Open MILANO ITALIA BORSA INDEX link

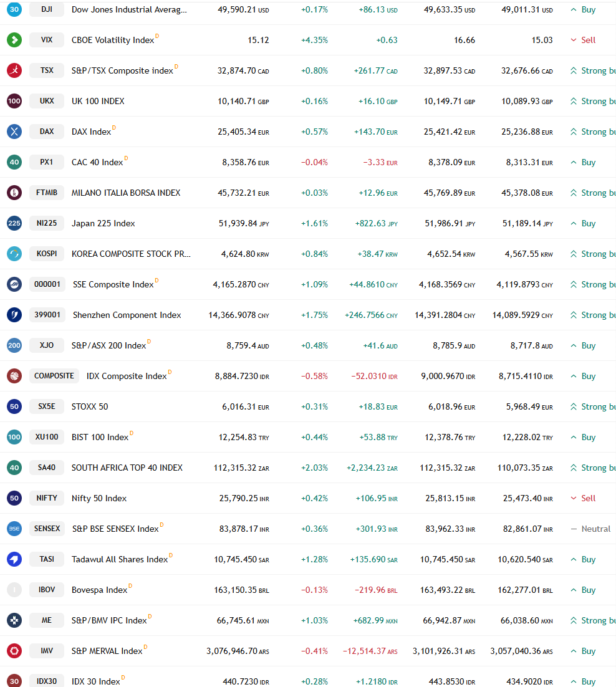coord(126,193)
